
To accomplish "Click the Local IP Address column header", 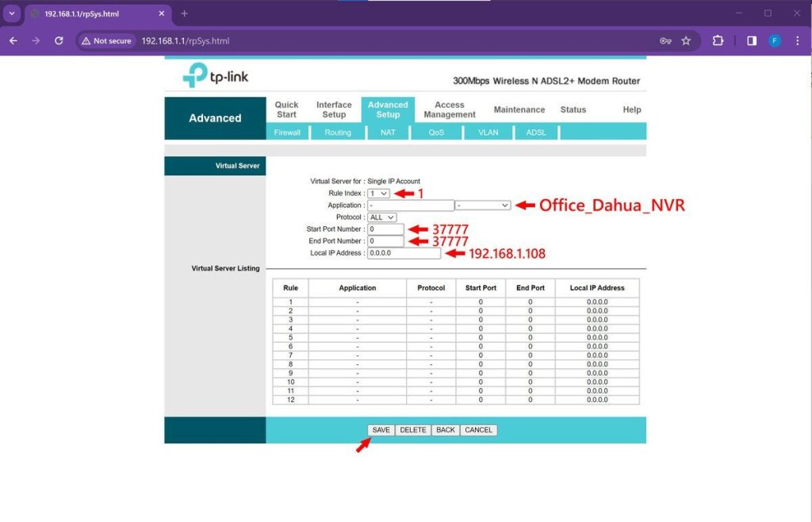I will [597, 288].
